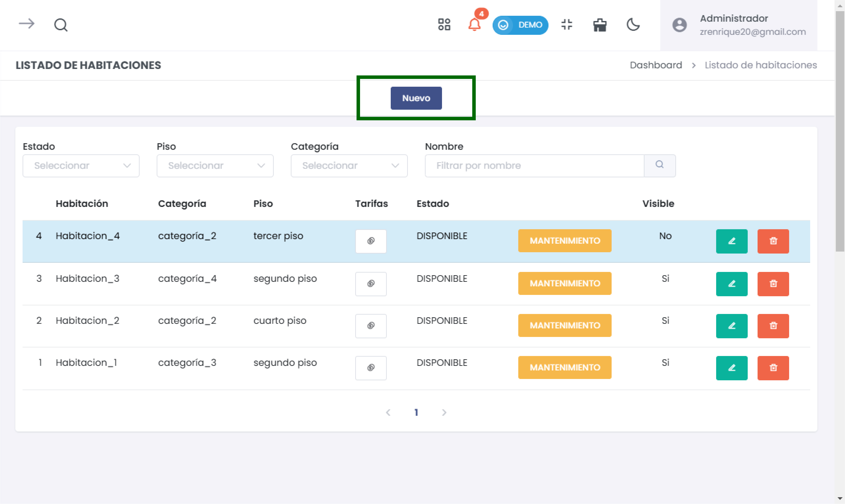Viewport: 845px width, 504px height.
Task: Click edit pencil for Habitacion_4
Action: click(x=731, y=241)
